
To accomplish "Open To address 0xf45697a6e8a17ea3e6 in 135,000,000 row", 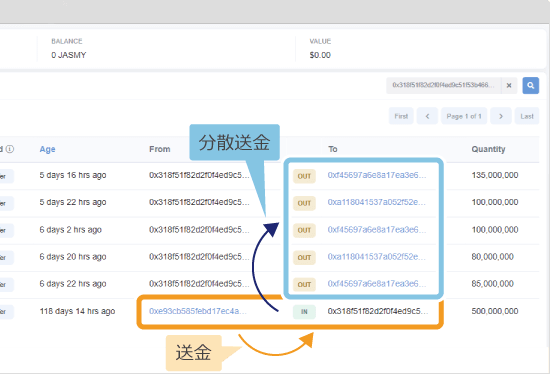I will point(377,175).
